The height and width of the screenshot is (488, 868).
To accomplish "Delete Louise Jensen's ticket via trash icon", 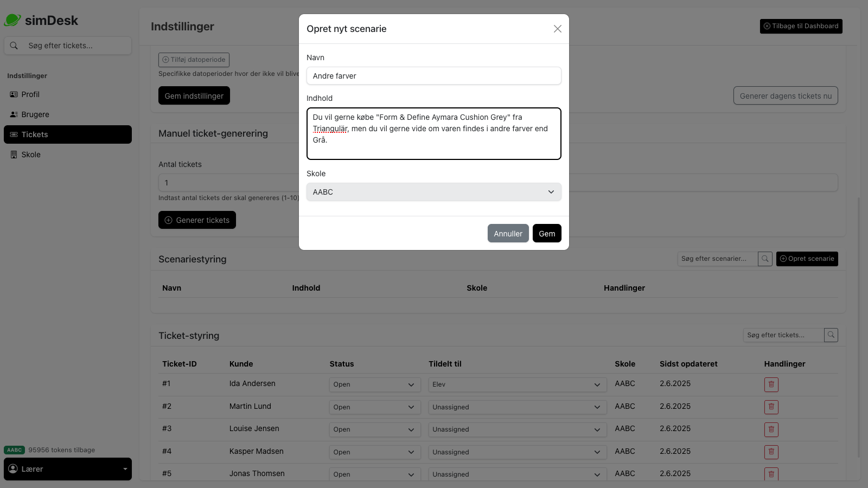I will [x=771, y=429].
